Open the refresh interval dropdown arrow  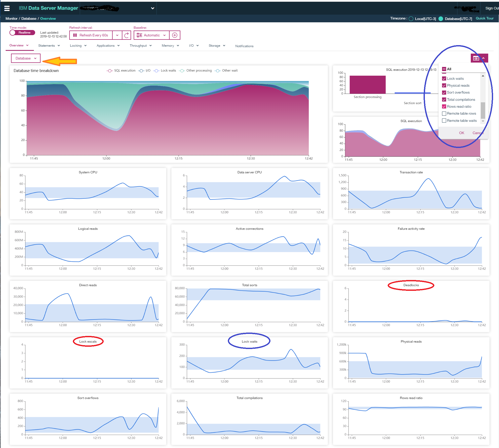click(x=117, y=35)
